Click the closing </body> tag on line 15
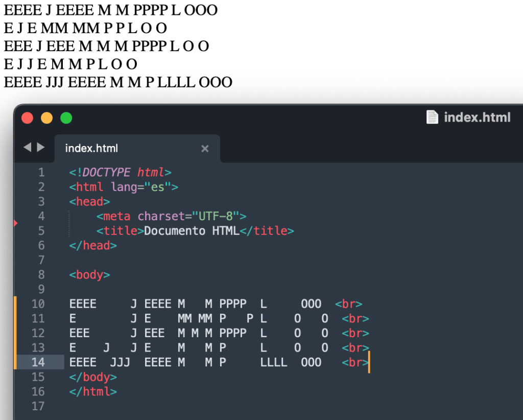 pos(93,377)
